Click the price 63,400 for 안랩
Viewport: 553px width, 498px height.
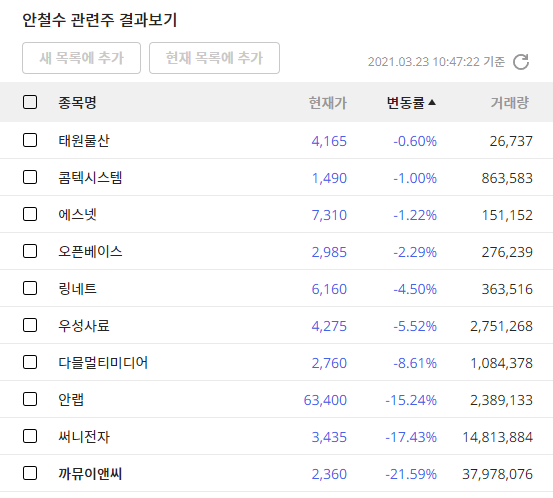click(x=325, y=401)
